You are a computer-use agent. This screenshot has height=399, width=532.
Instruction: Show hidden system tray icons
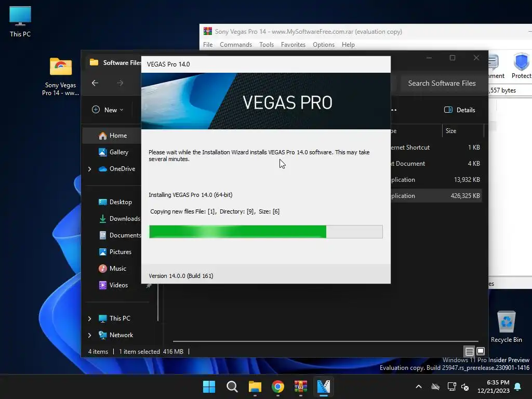coord(419,387)
